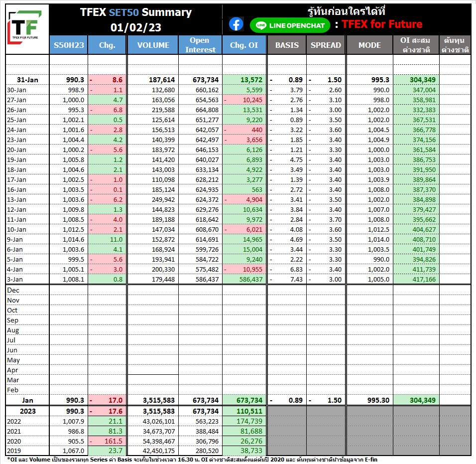
Task: Select the footnote mentioning E-fin
Action: click(193, 460)
